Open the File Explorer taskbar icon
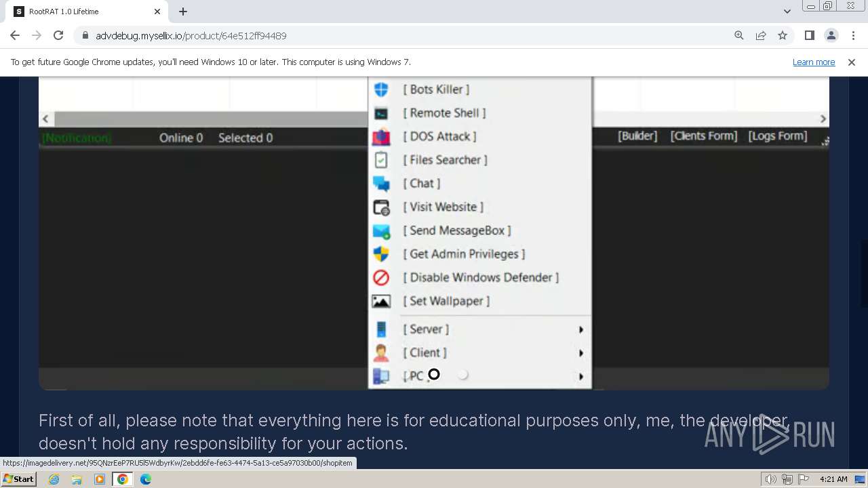Screen dimensions: 868x488 pyautogui.click(x=77, y=479)
